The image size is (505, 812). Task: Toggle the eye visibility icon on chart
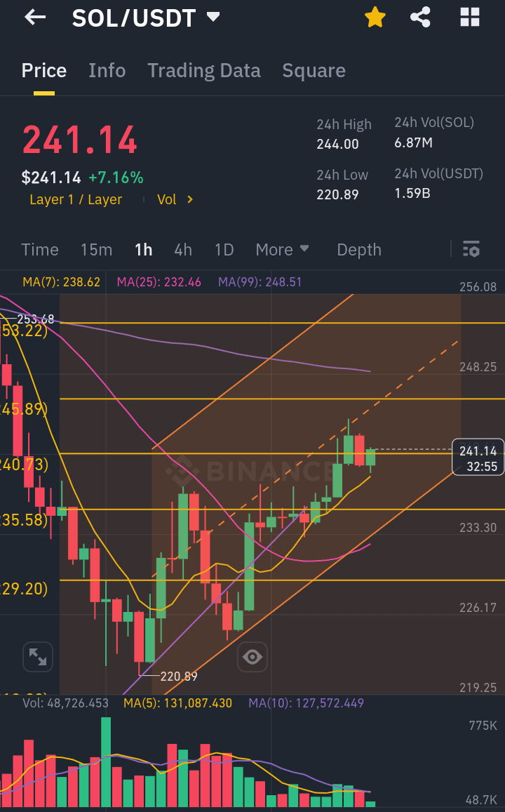(252, 657)
